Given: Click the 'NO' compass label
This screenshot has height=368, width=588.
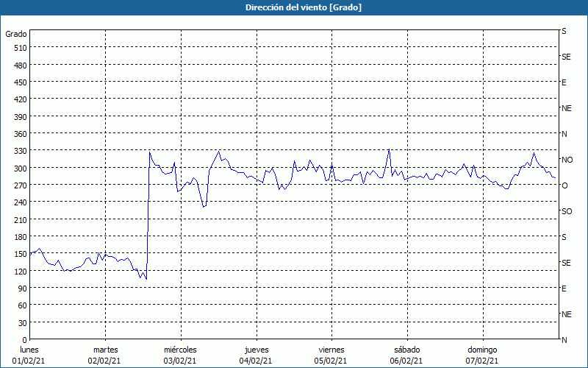Looking at the screenshot, I should coord(567,160).
